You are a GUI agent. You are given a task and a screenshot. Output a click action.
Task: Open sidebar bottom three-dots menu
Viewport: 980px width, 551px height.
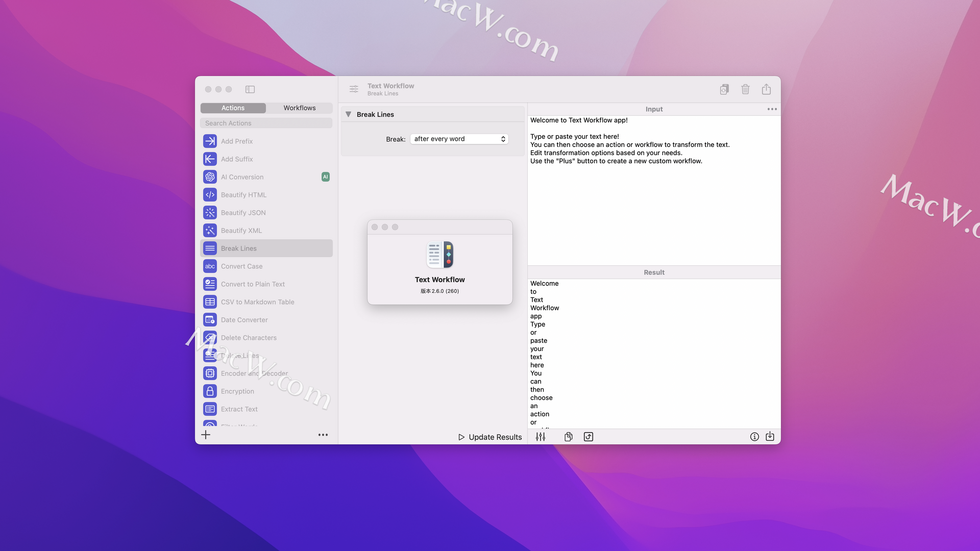tap(323, 435)
